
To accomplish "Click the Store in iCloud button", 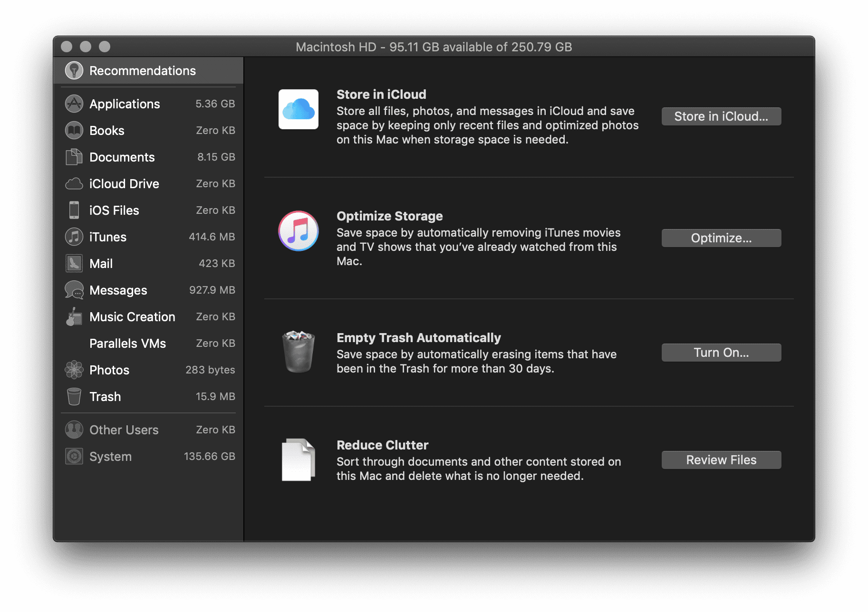I will pyautogui.click(x=721, y=116).
